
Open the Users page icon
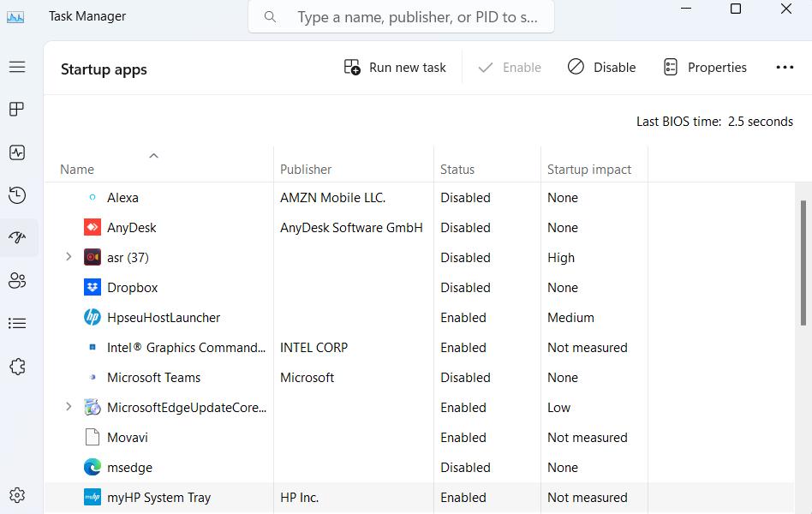[17, 280]
